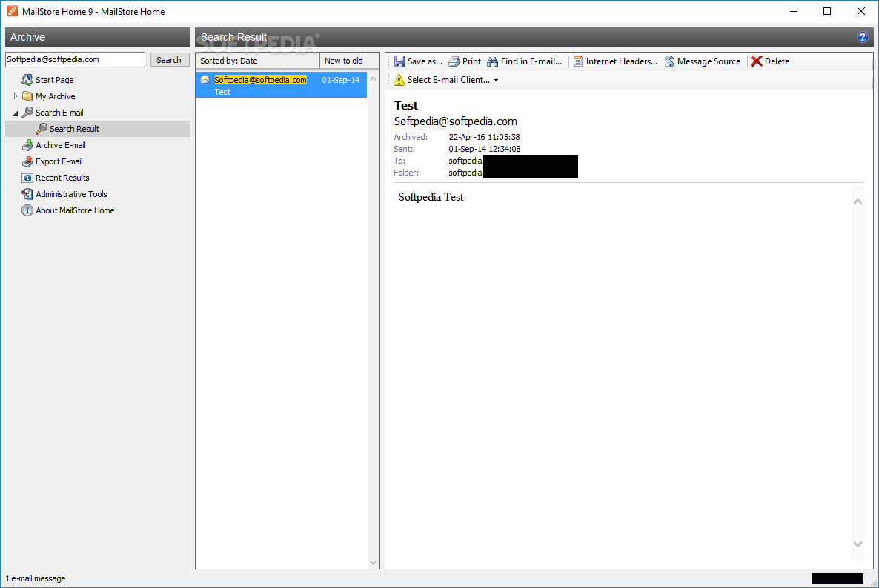Select My Archive in the sidebar
Image resolution: width=879 pixels, height=588 pixels.
55,96
